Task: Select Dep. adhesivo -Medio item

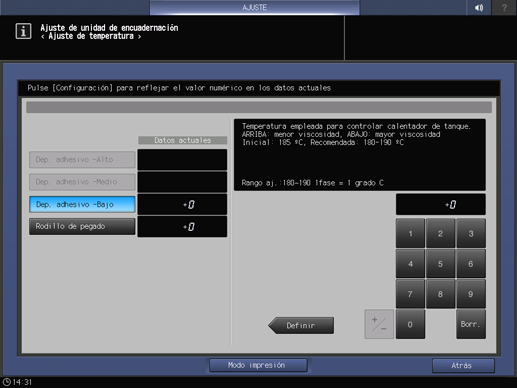Action: [x=82, y=182]
